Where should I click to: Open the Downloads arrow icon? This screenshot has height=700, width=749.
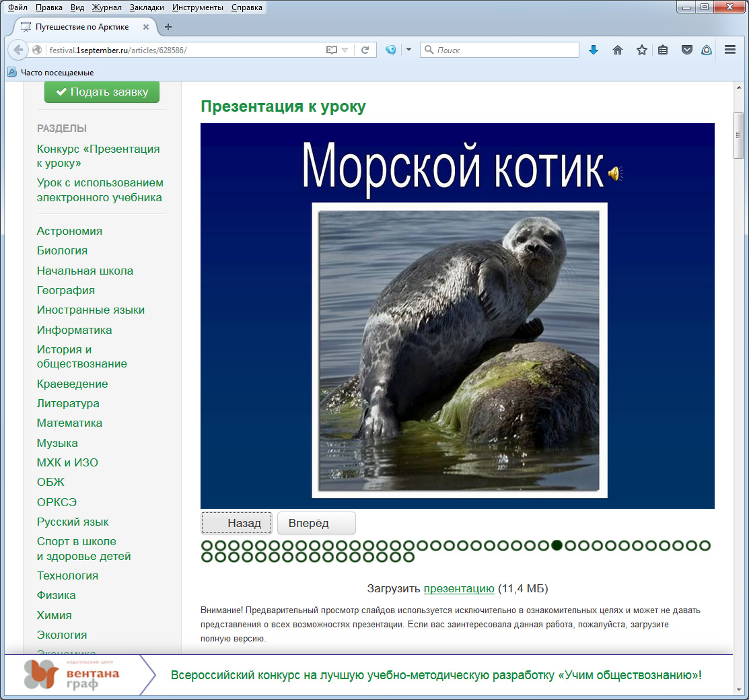click(x=593, y=50)
